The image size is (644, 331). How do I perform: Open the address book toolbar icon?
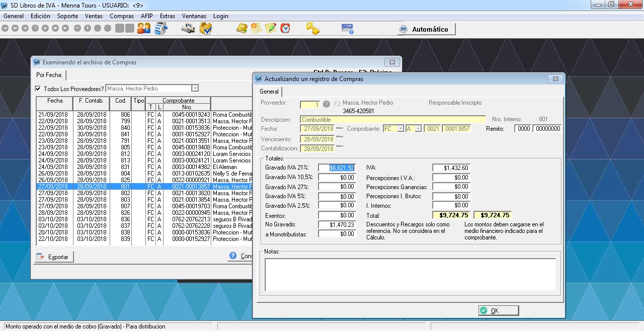tap(242, 29)
